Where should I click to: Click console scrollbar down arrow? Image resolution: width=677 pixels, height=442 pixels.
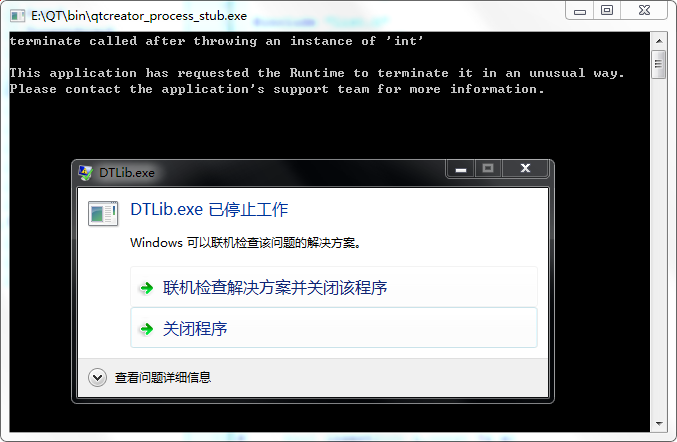659,423
